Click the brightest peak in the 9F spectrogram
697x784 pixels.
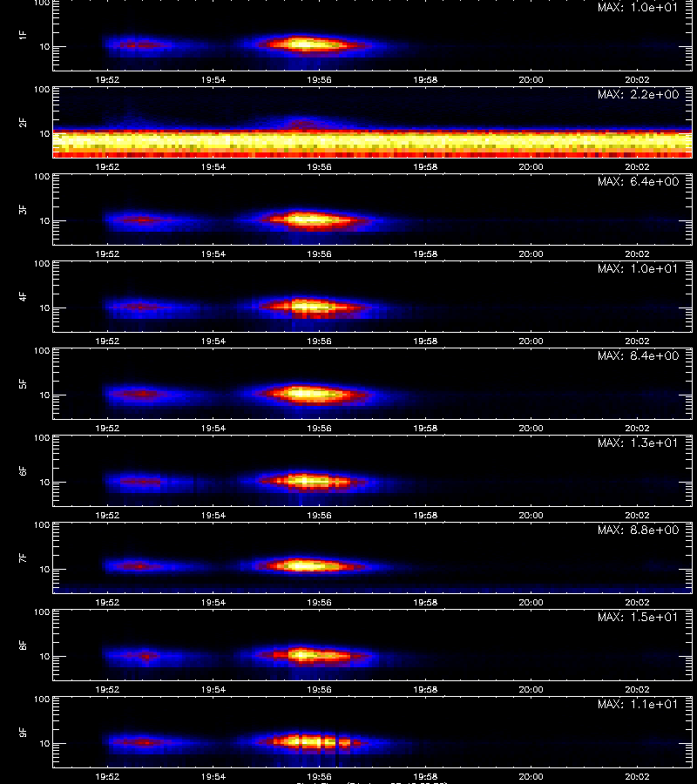click(305, 741)
